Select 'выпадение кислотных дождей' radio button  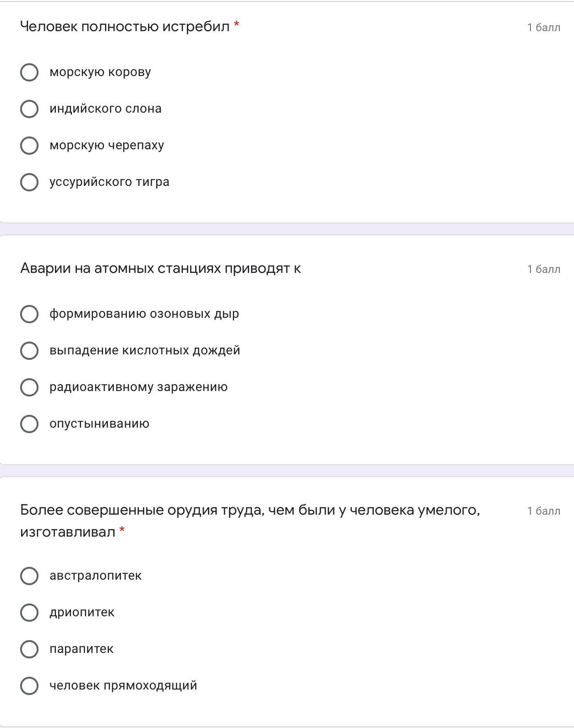pyautogui.click(x=29, y=351)
